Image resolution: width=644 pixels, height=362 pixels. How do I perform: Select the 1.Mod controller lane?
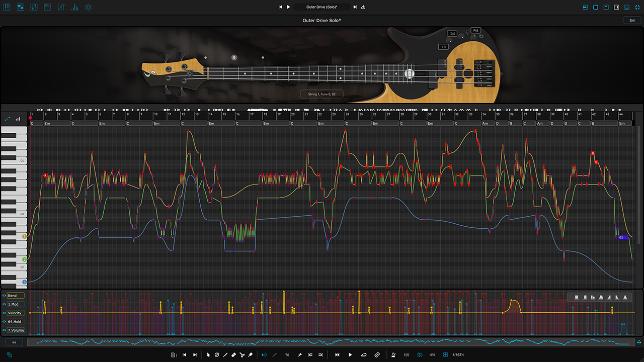coord(16,304)
